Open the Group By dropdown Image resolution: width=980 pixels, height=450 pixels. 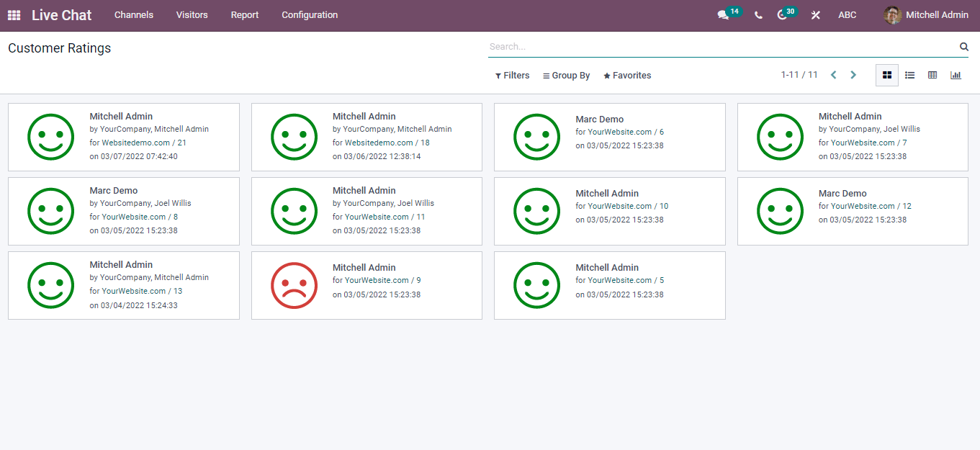click(566, 76)
